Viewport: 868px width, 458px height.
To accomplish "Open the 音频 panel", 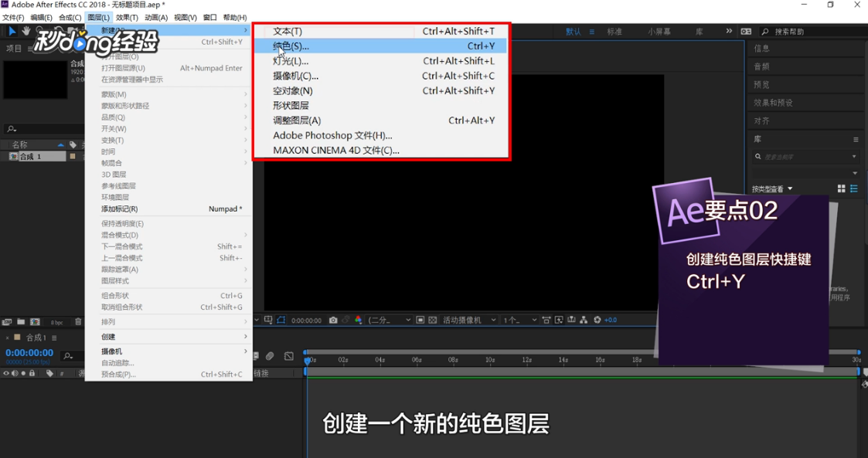I will pyautogui.click(x=761, y=66).
